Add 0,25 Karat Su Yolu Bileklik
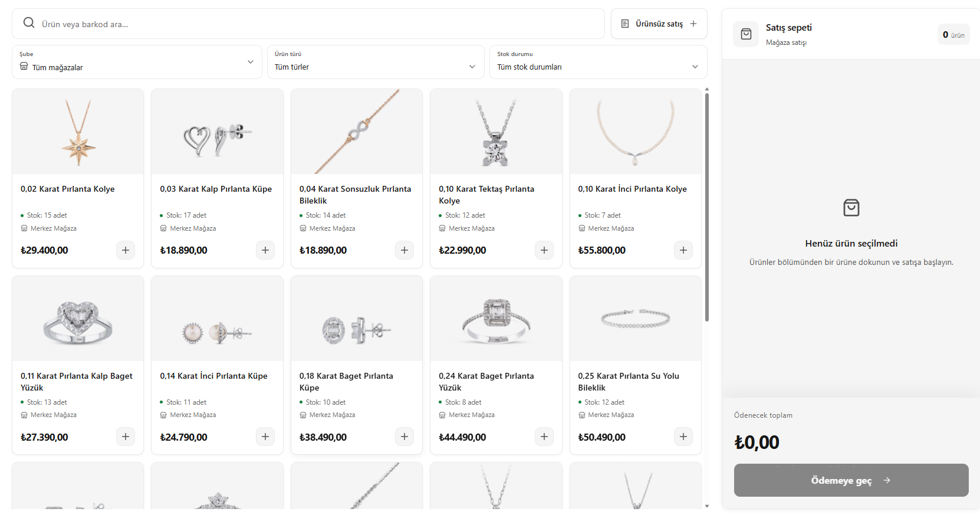 (x=683, y=437)
